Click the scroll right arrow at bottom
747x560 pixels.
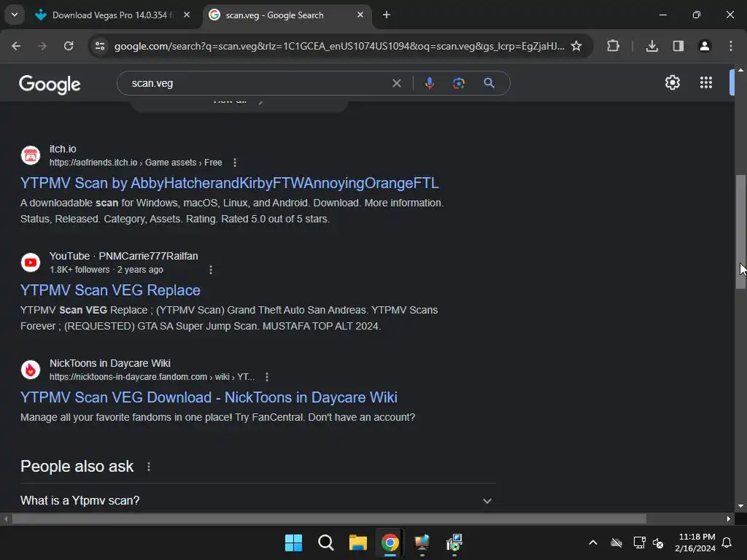[729, 518]
